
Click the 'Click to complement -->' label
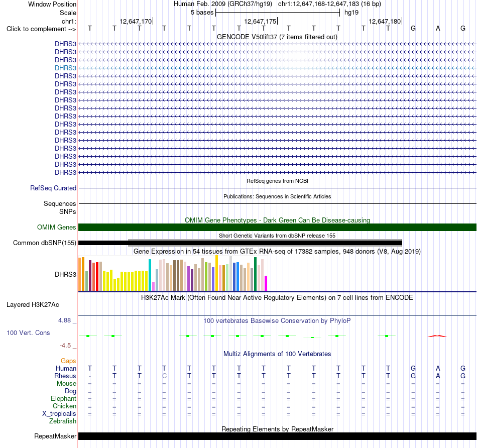[41, 29]
